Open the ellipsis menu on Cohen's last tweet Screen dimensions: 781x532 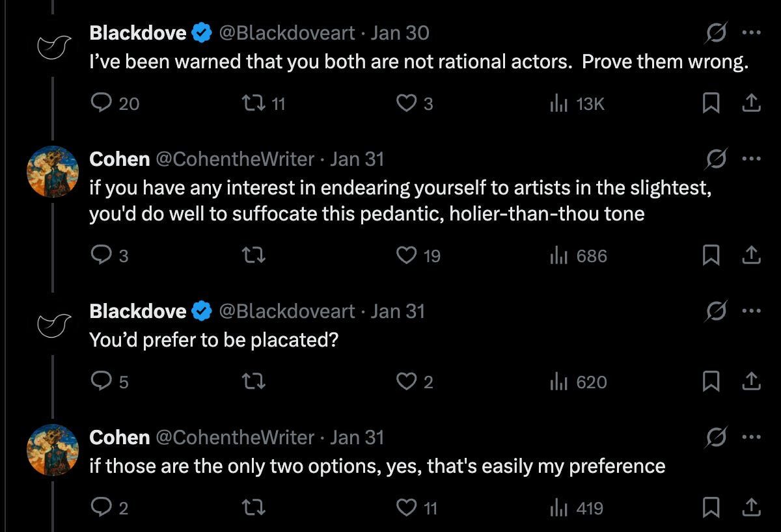[x=751, y=437]
